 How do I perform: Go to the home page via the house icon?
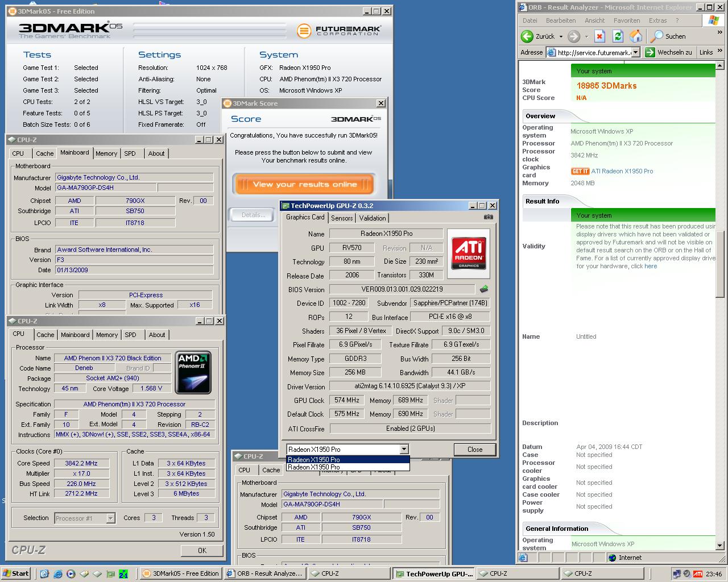[636, 36]
